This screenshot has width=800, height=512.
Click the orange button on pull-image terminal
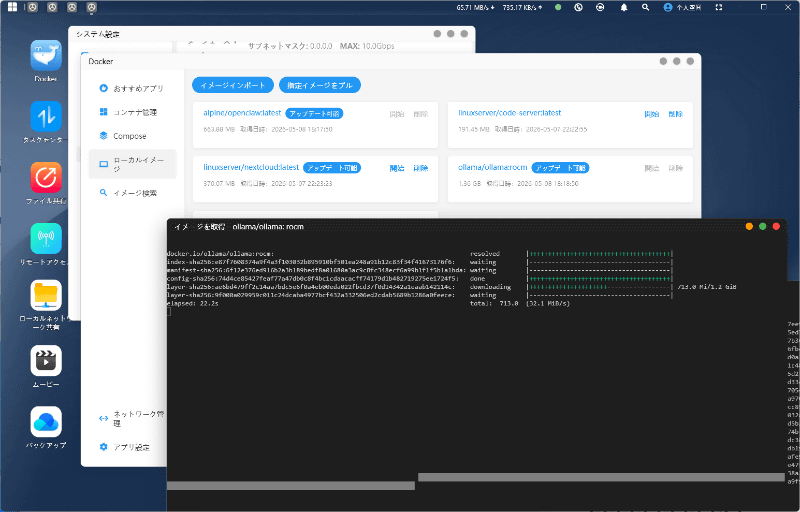(x=749, y=226)
